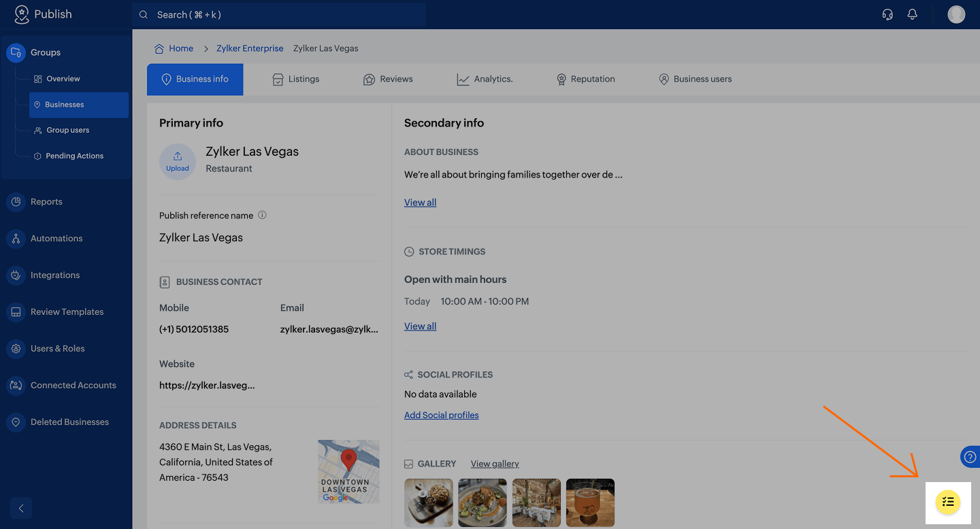Click the info icon beside Publish reference name
Viewport: 980px width, 529px height.
pos(262,215)
